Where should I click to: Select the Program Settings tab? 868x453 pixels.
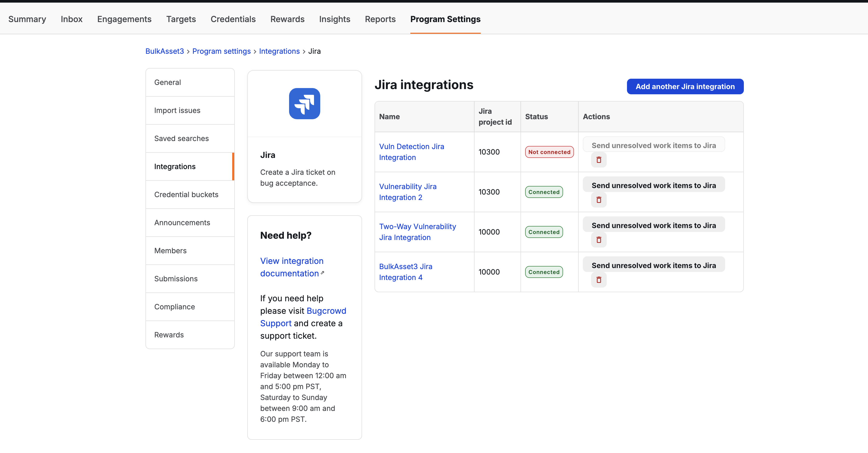click(445, 19)
